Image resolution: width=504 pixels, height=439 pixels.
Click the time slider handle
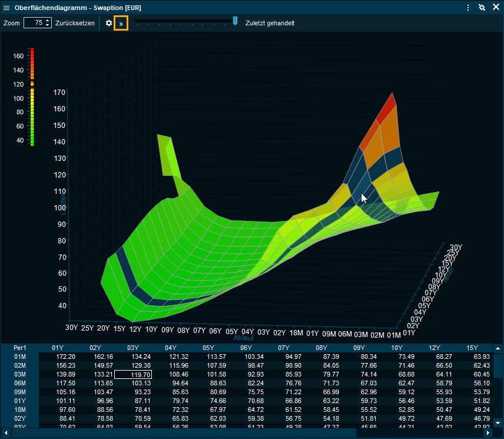coord(235,21)
